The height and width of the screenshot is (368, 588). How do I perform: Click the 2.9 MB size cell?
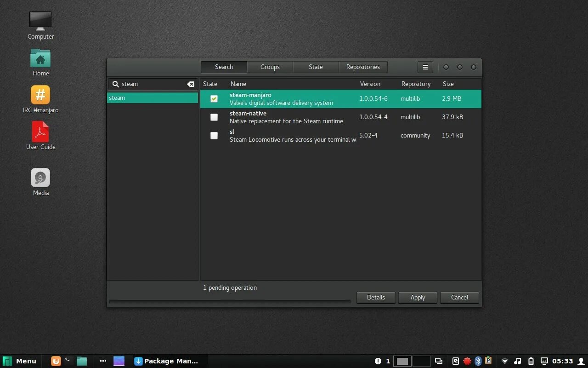pos(452,99)
